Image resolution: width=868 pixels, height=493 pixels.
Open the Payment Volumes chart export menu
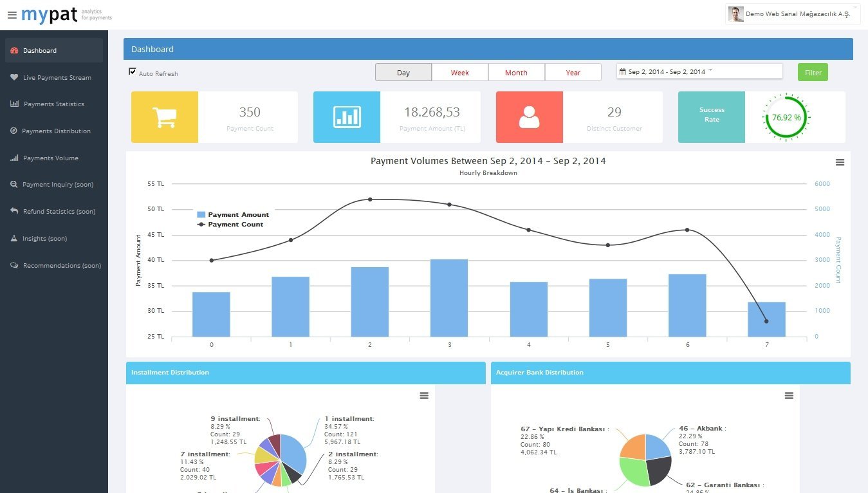[x=840, y=162]
